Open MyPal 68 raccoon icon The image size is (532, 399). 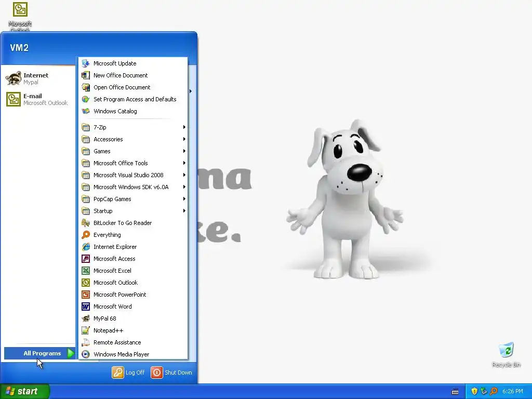(x=86, y=318)
